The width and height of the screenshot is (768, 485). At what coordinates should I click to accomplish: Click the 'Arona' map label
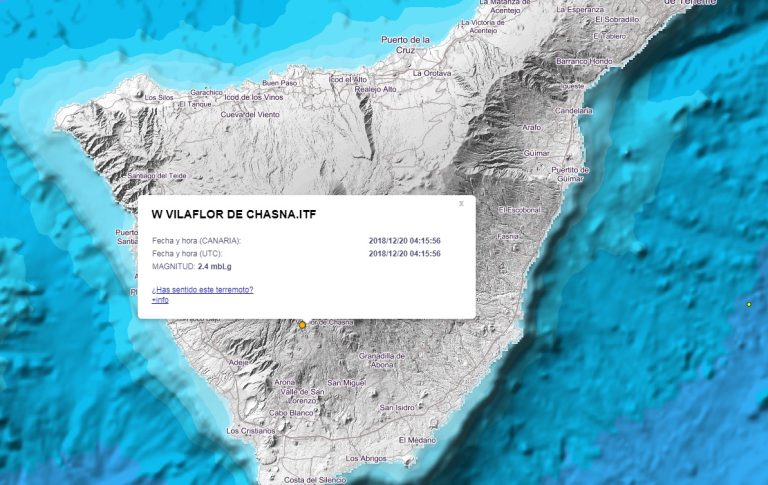(x=284, y=382)
